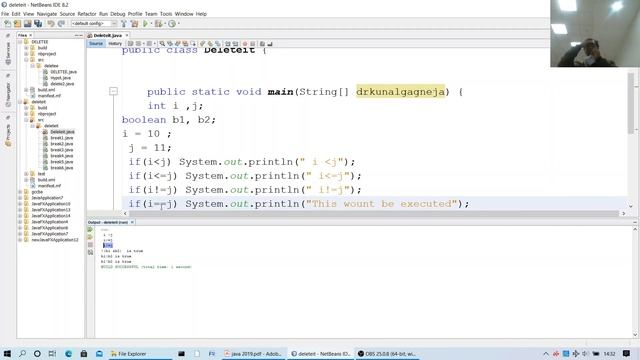
Task: Expand the JavaFXApplication10 project node
Action: [x=20, y=204]
